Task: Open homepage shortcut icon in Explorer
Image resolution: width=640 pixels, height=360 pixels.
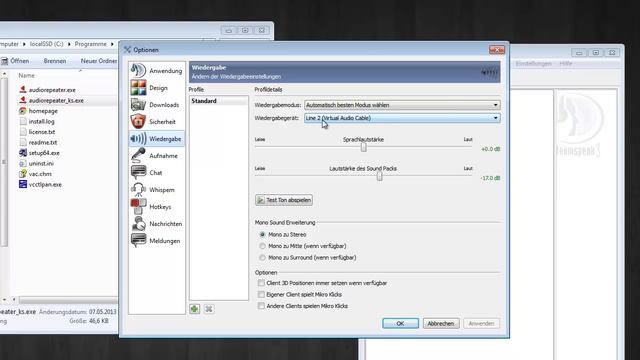Action: pyautogui.click(x=23, y=111)
